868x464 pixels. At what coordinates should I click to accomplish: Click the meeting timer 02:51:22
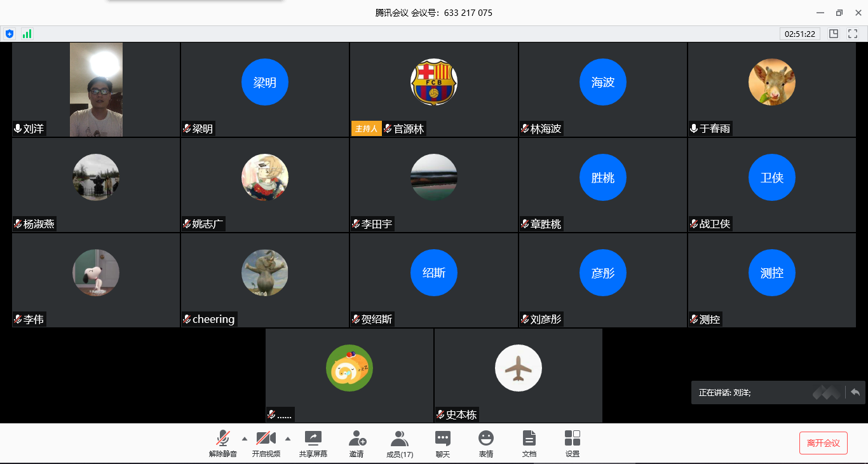[799, 34]
